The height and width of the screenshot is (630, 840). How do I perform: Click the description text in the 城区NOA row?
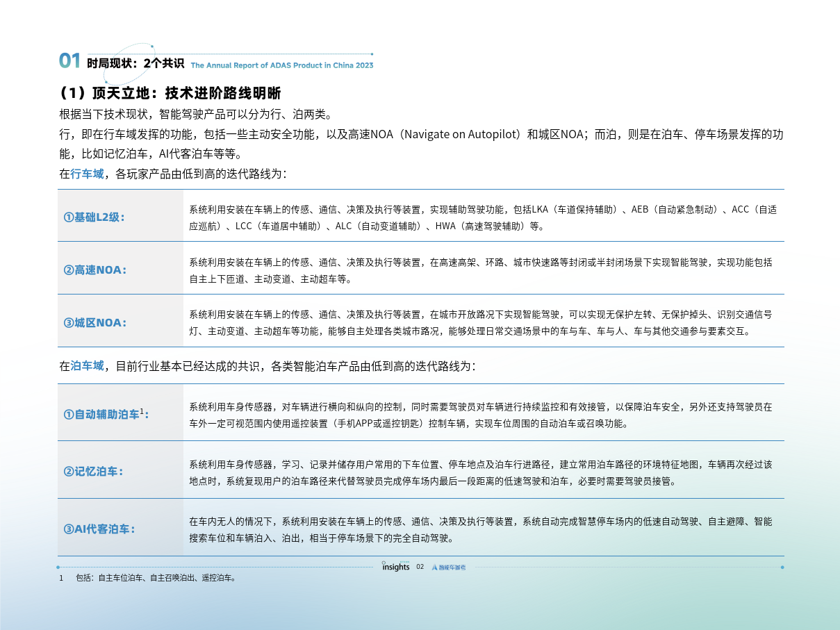click(x=481, y=323)
